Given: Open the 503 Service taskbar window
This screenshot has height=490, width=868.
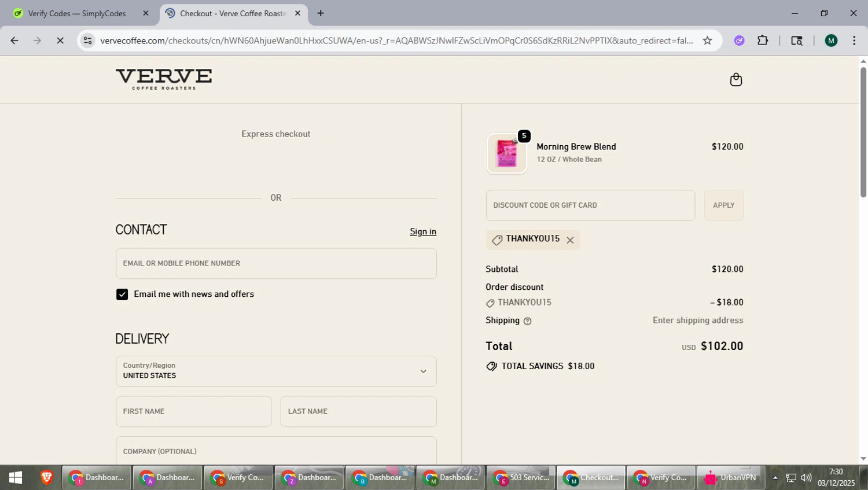Looking at the screenshot, I should pyautogui.click(x=521, y=478).
